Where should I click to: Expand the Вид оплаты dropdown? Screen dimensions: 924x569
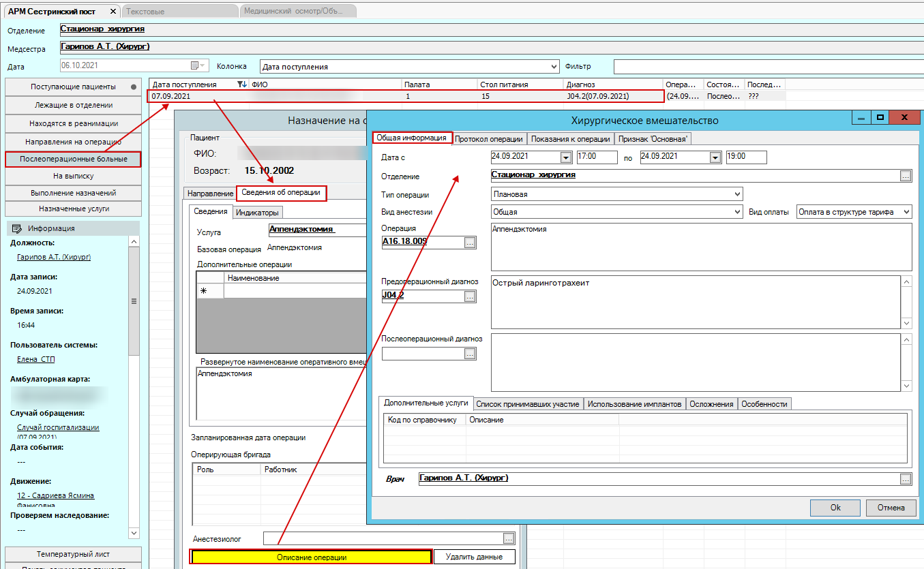(906, 212)
